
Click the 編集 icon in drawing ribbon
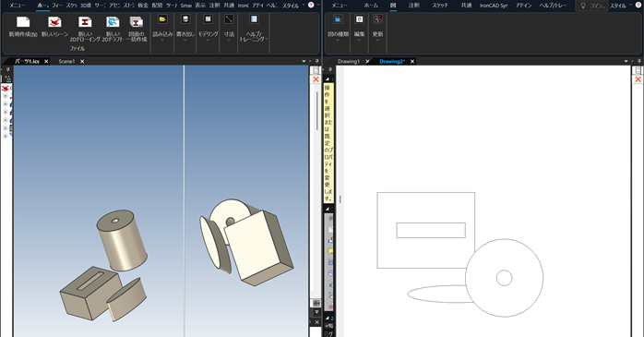click(x=360, y=18)
